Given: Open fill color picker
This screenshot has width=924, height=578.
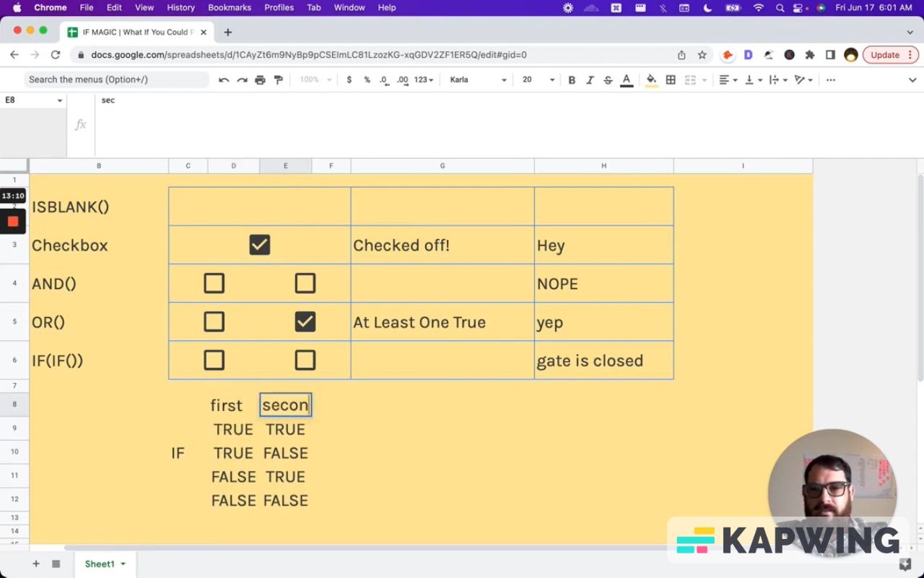Looking at the screenshot, I should (x=651, y=79).
